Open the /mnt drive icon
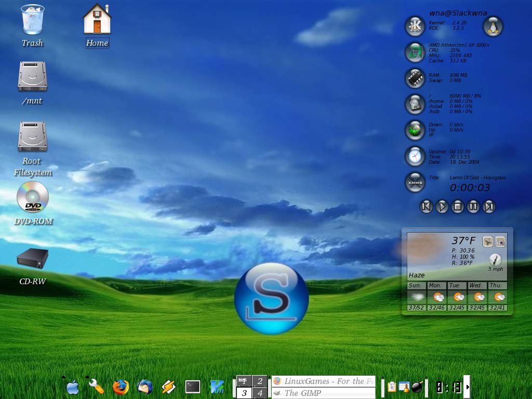Viewport: 532px width, 399px height. coord(32,76)
